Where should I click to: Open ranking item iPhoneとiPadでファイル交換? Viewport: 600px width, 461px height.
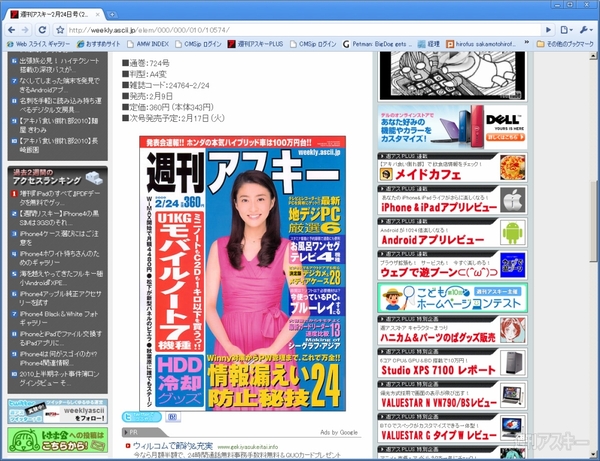[60, 339]
